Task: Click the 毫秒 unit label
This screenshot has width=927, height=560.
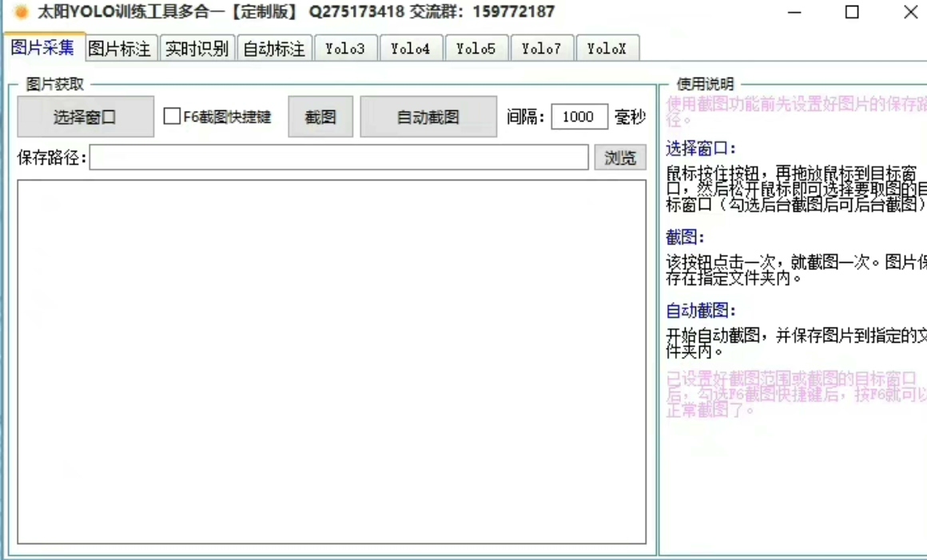Action: (x=631, y=117)
